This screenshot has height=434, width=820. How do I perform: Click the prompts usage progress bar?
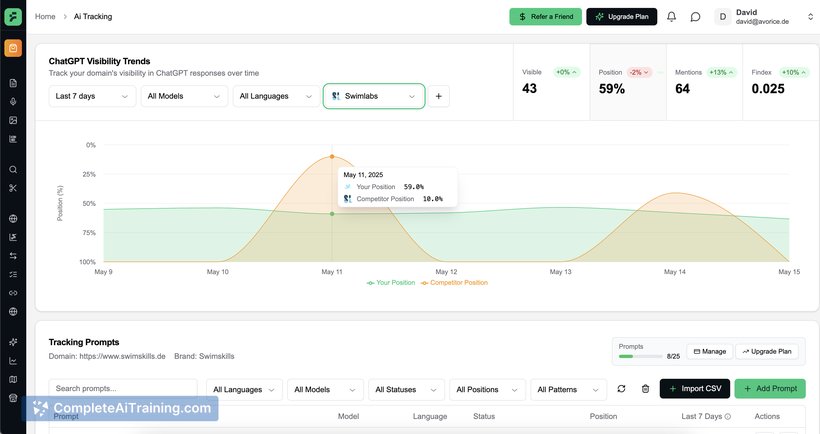(641, 357)
